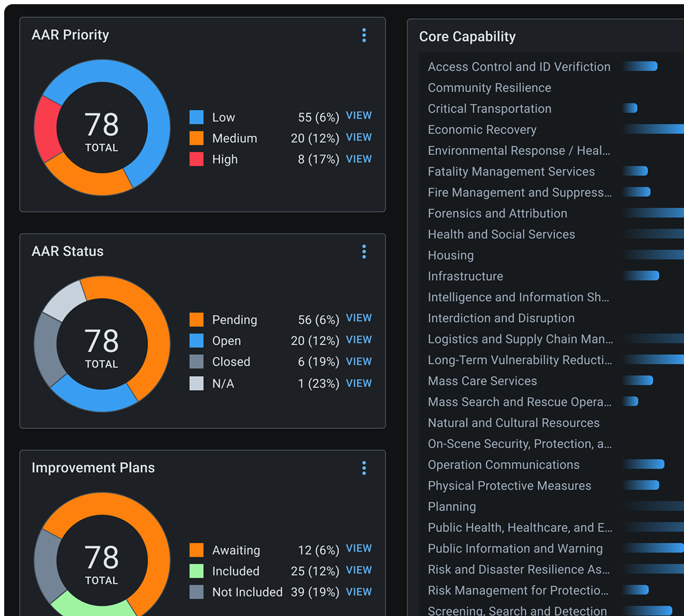Select the Housing core capability
The width and height of the screenshot is (684, 616).
point(451,255)
